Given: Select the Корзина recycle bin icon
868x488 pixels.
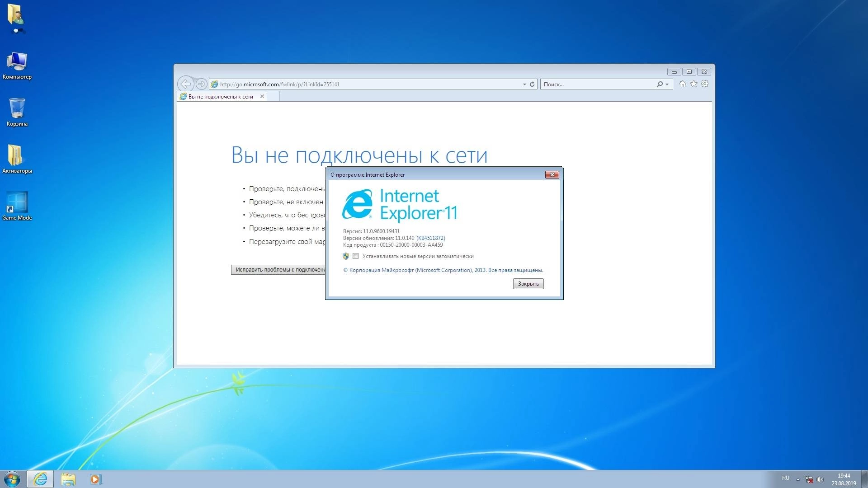Looking at the screenshot, I should [x=17, y=113].
